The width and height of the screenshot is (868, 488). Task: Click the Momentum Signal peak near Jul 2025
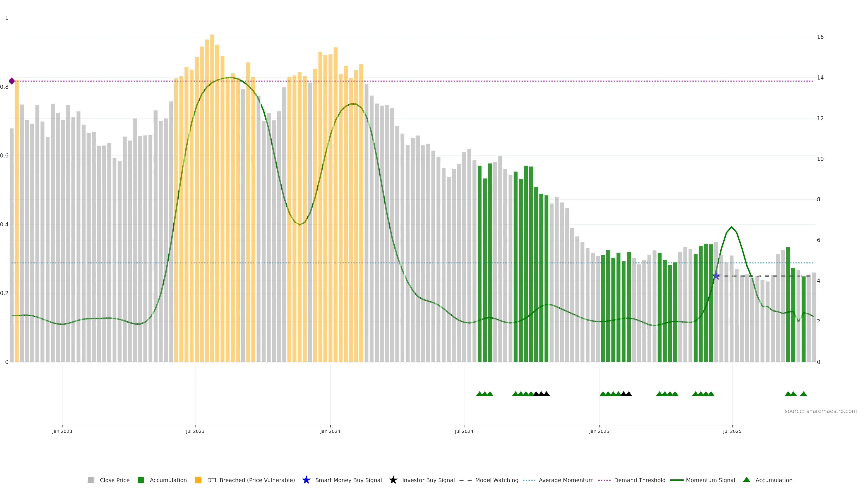pos(731,227)
